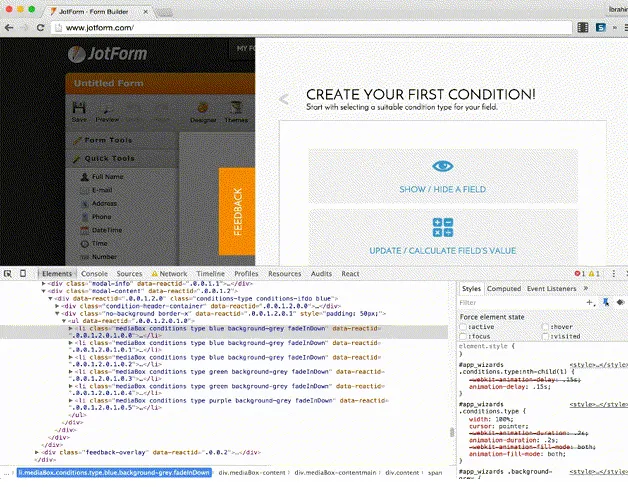Select Update / Calculate Field's Value condition

(443, 236)
